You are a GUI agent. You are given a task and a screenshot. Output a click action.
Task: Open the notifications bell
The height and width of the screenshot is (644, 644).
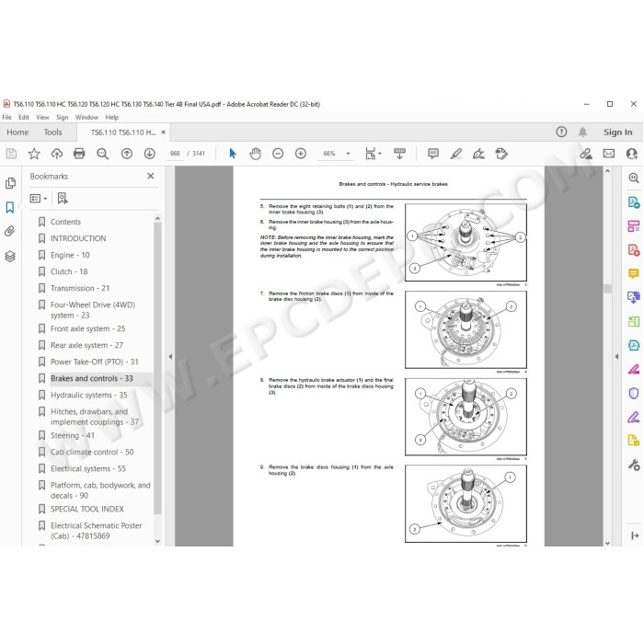point(582,132)
